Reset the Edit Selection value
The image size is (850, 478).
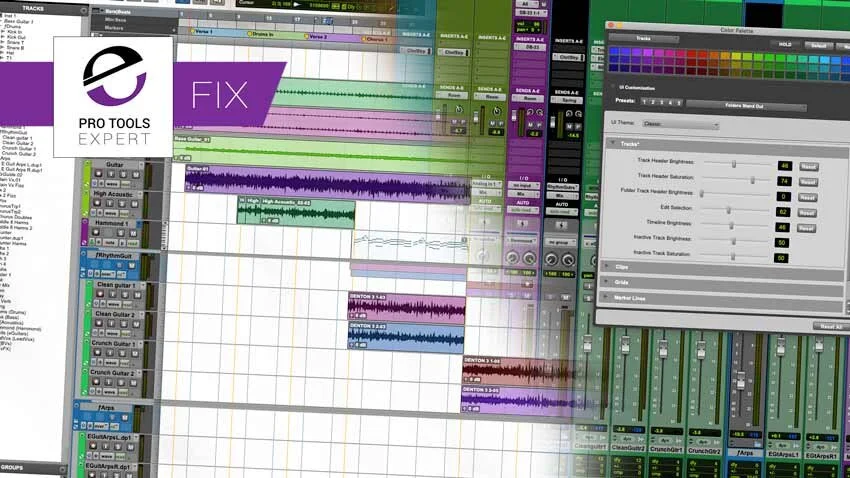(807, 213)
